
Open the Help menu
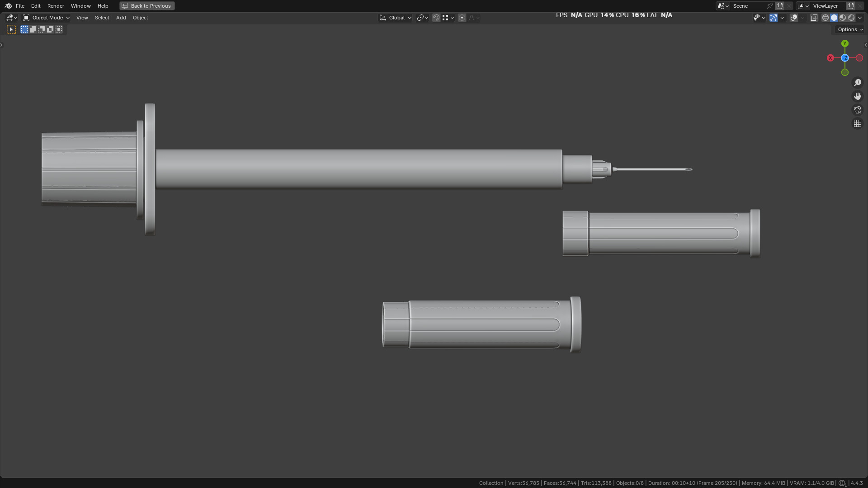pyautogui.click(x=103, y=6)
